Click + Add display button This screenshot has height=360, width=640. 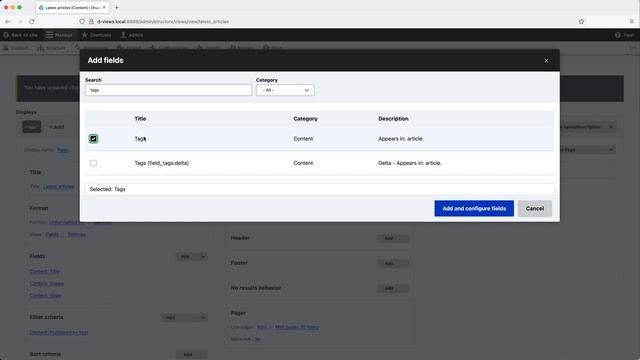(57, 127)
